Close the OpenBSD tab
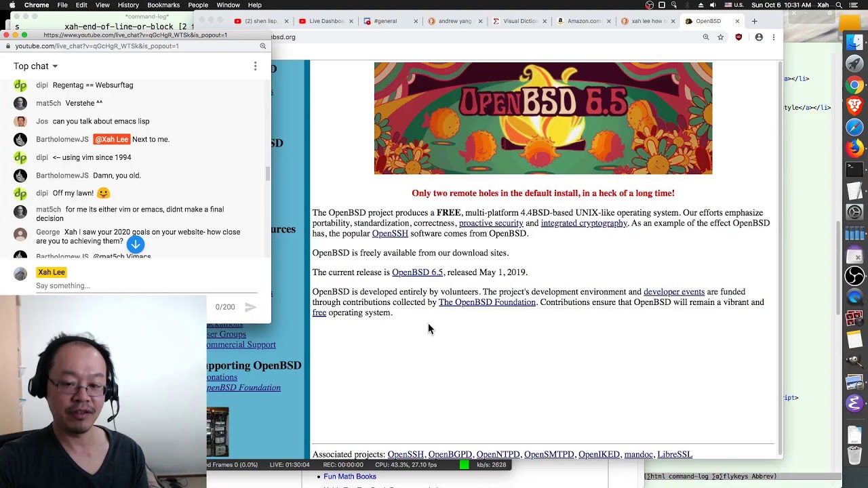This screenshot has width=868, height=488. click(x=737, y=21)
